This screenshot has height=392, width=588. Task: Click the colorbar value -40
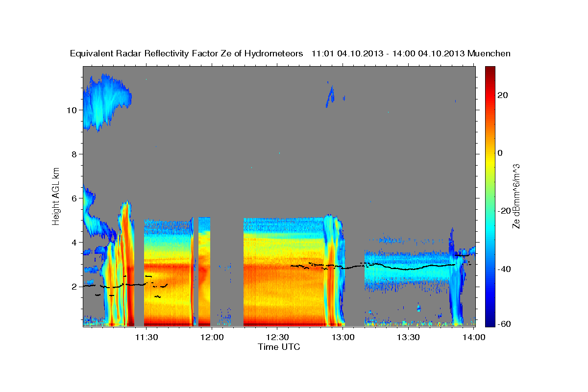coord(504,269)
